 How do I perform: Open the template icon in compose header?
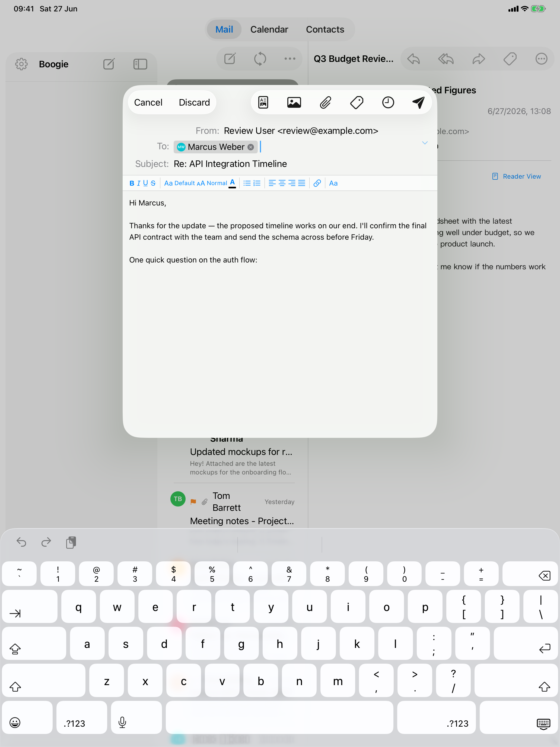263,102
